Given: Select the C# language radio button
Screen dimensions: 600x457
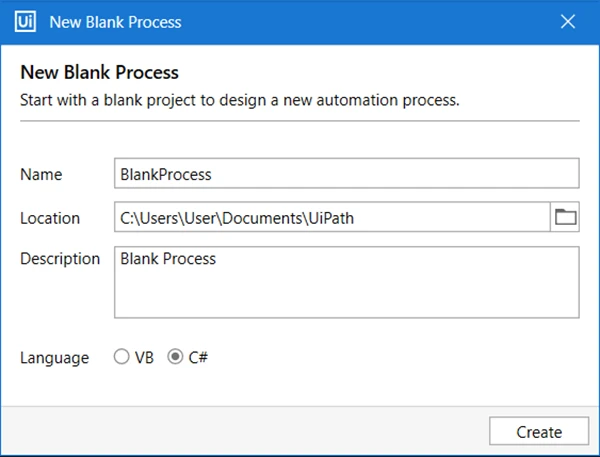Looking at the screenshot, I should click(175, 357).
